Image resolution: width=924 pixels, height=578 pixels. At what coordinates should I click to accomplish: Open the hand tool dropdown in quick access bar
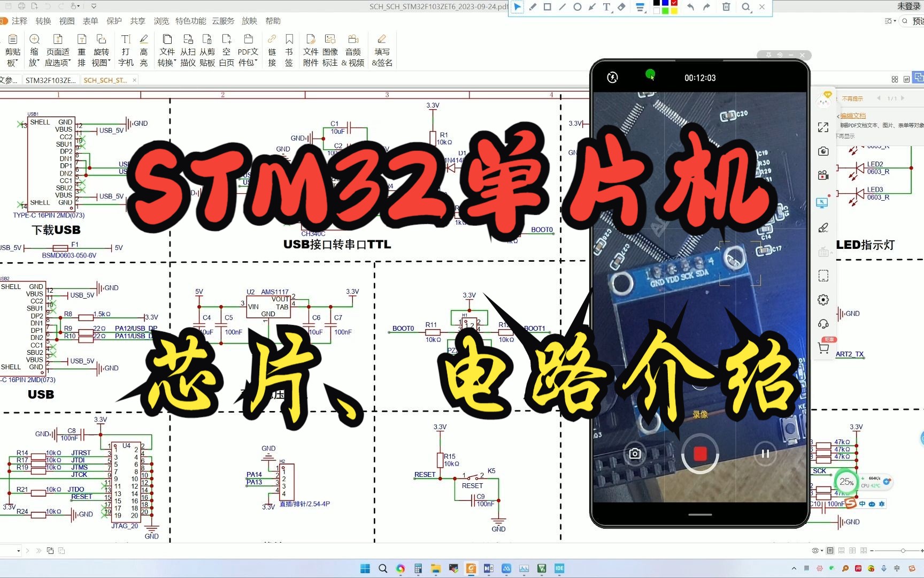[75, 6]
